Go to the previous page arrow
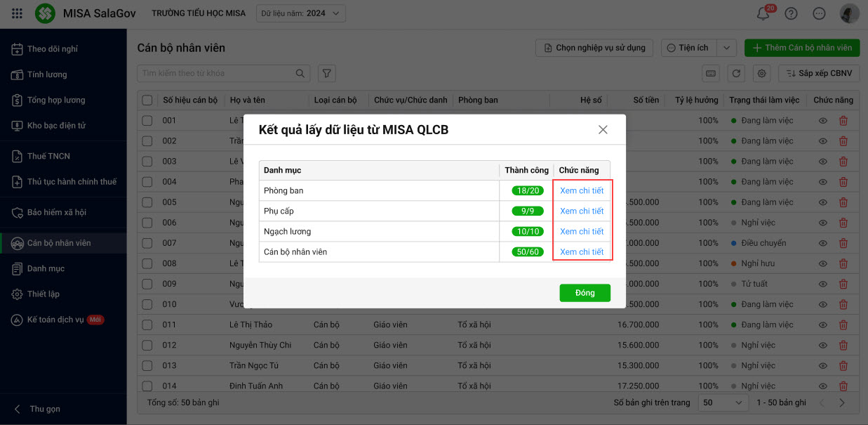The height and width of the screenshot is (425, 868). [823, 403]
